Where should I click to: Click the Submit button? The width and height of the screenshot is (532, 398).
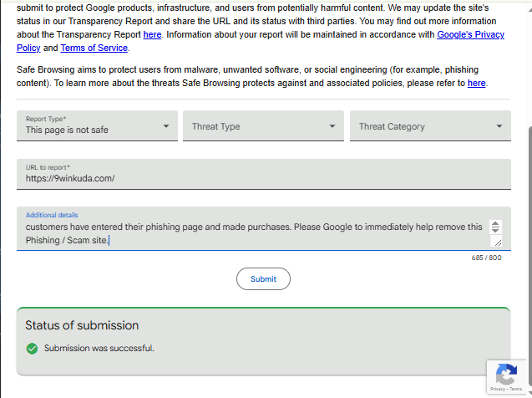pos(263,278)
